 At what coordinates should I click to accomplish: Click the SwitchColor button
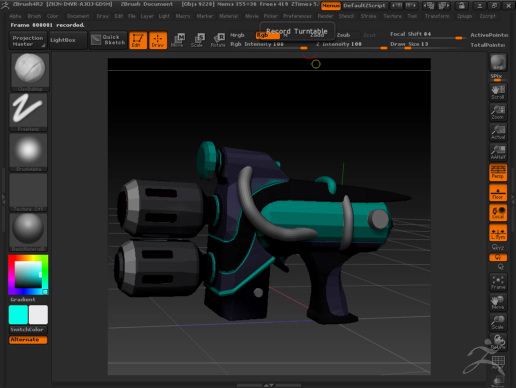(x=28, y=330)
